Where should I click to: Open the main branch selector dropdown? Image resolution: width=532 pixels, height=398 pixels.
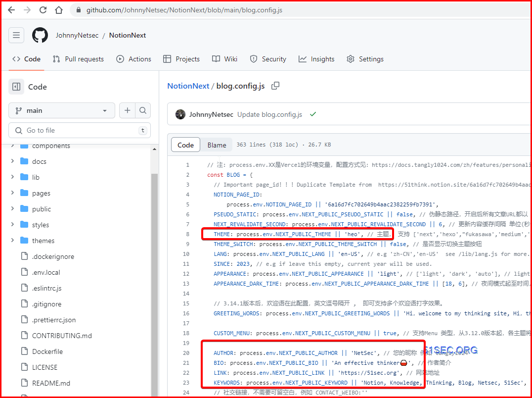click(62, 110)
